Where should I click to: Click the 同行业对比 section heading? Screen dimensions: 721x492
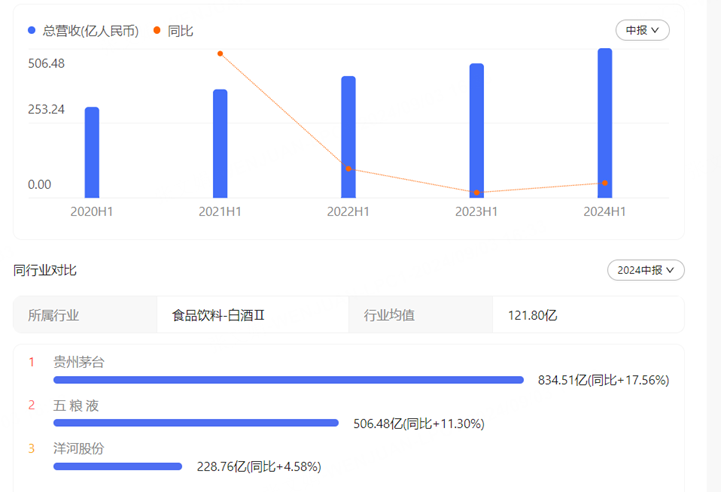[45, 270]
